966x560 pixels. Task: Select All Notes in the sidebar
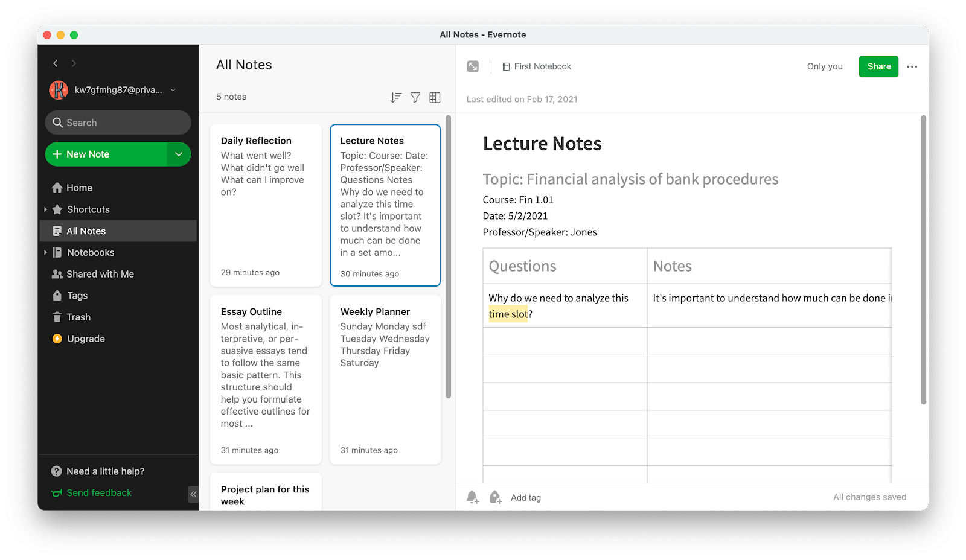(118, 231)
